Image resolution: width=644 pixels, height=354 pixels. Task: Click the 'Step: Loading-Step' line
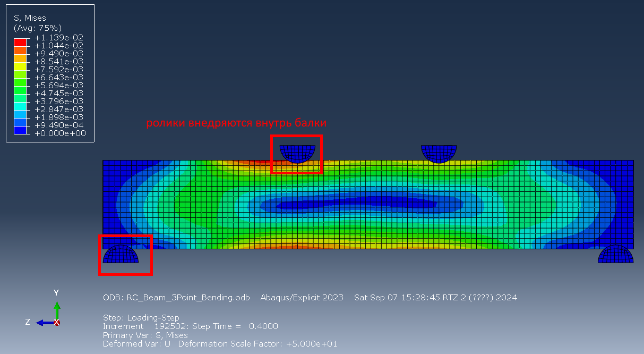[141, 318]
